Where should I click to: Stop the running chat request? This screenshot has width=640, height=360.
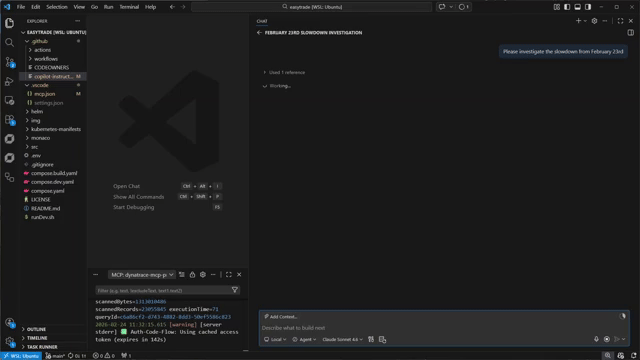click(607, 339)
